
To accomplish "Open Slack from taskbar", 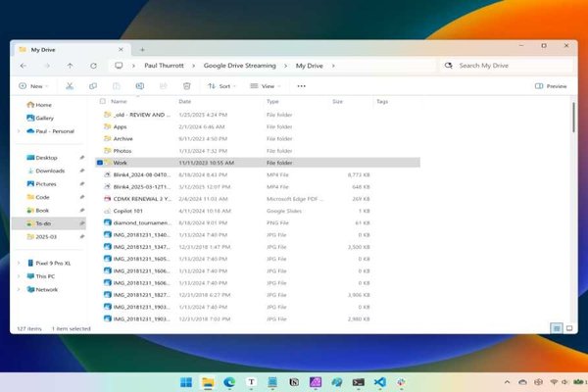I will [x=401, y=382].
